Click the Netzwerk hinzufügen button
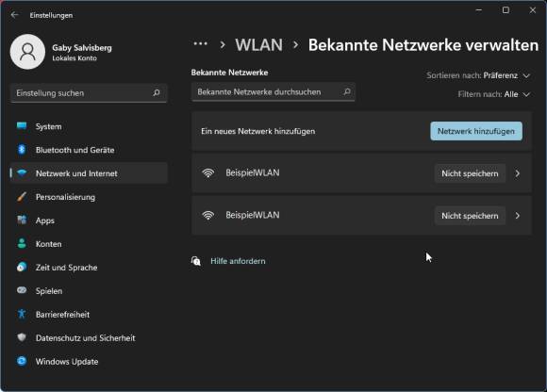Image resolution: width=547 pixels, height=392 pixels. point(476,131)
